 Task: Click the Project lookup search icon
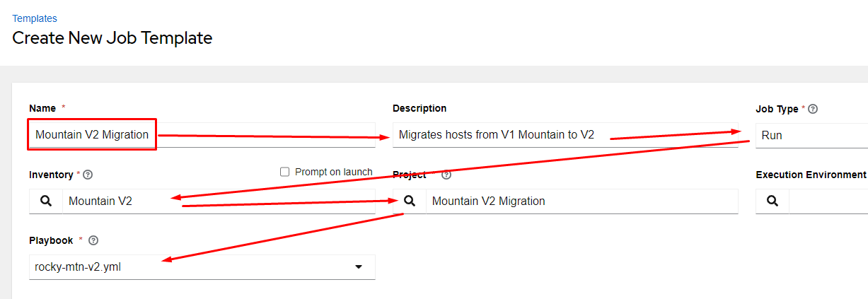(410, 201)
